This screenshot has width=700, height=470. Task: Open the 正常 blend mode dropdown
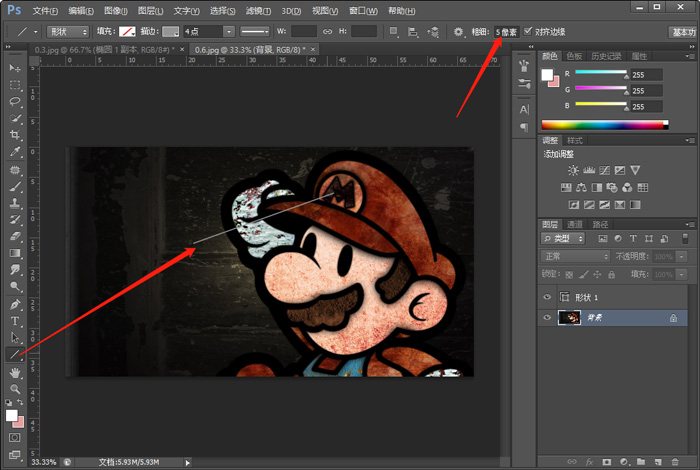pyautogui.click(x=575, y=257)
